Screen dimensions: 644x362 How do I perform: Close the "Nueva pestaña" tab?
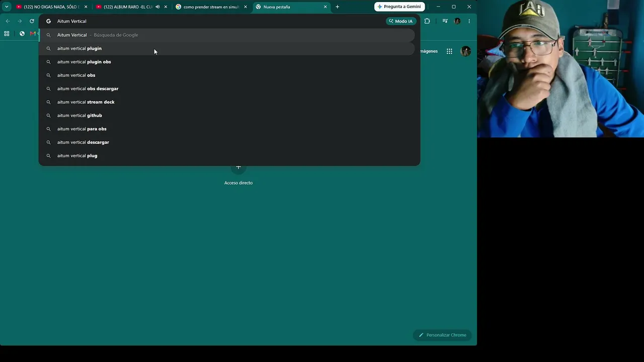(x=326, y=7)
